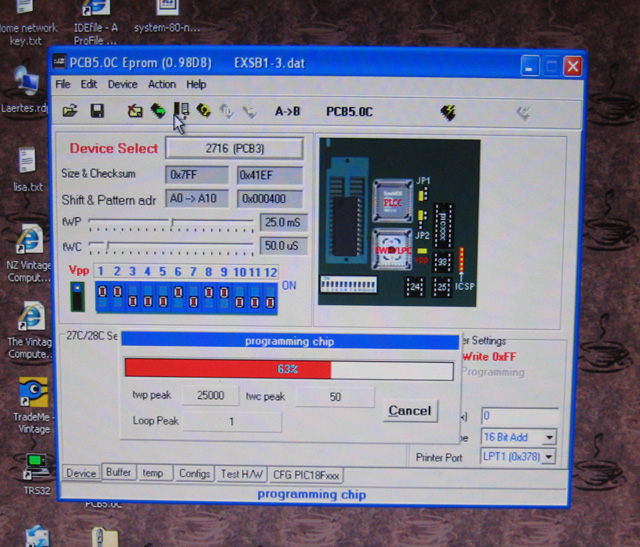The width and height of the screenshot is (640, 547).
Task: Open the 16 Bit Add dropdown
Action: [x=549, y=437]
